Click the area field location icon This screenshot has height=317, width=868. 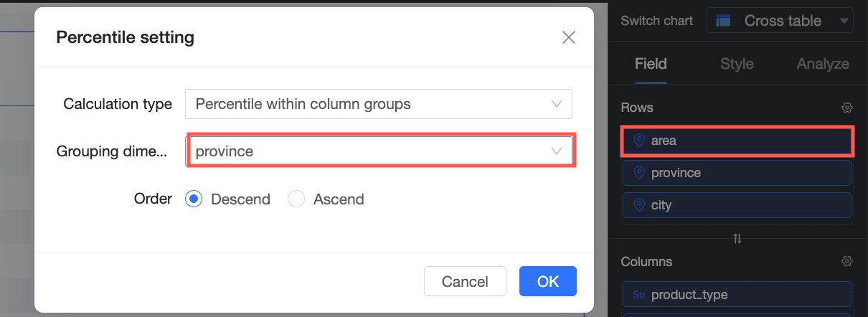[x=639, y=141]
